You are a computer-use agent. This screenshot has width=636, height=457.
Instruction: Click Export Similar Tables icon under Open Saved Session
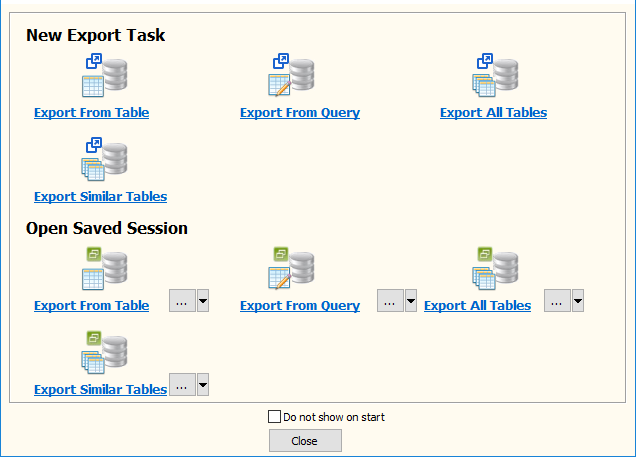point(105,352)
